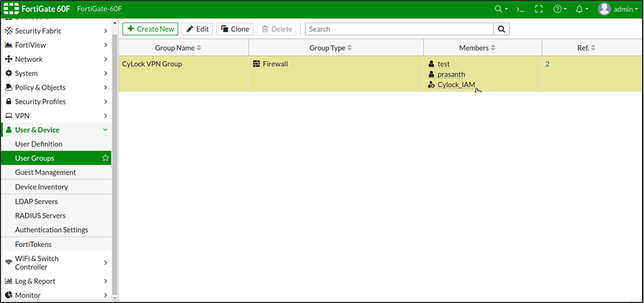Click the sidebar vertical scrollbar
This screenshot has width=644, height=303.
coord(115,157)
